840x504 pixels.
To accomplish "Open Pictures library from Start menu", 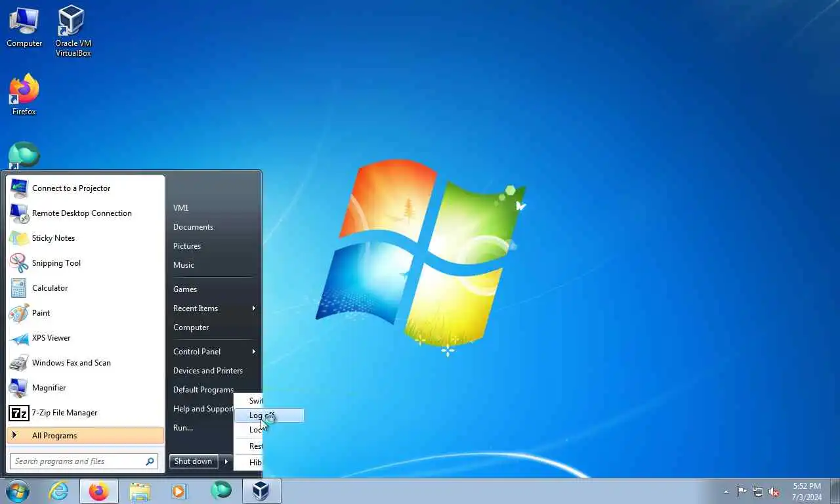I will (x=213, y=246).
